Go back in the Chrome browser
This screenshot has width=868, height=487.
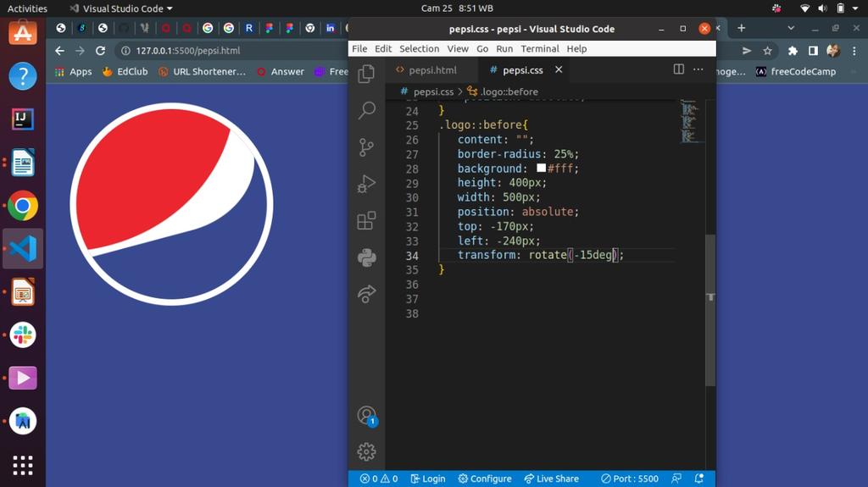point(60,50)
